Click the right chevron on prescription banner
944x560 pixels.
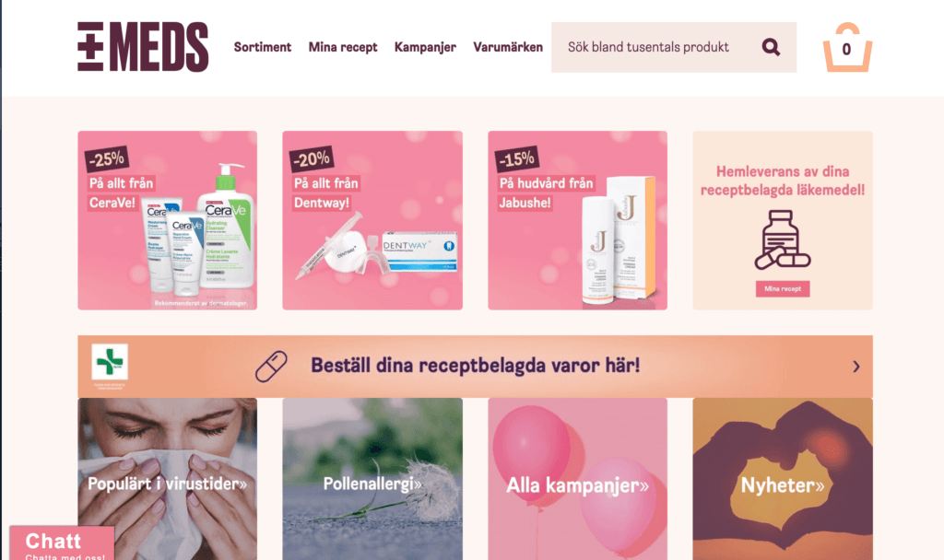tap(856, 367)
